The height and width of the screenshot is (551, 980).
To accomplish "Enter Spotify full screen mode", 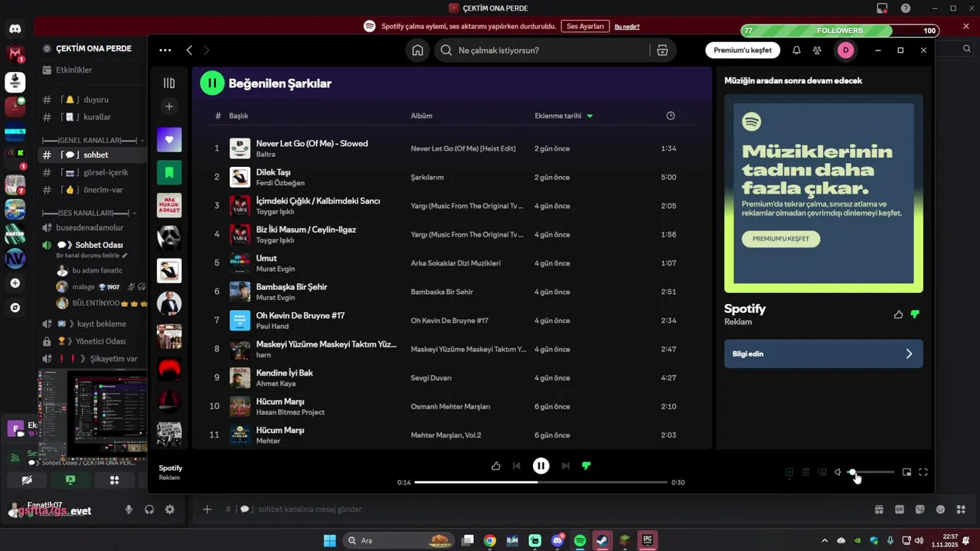I will pos(923,472).
